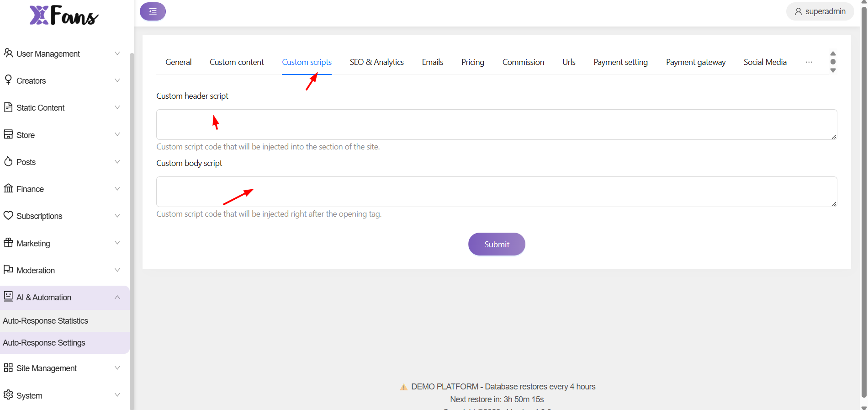Click the Moderation flag icon
The width and height of the screenshot is (868, 410).
(8, 270)
